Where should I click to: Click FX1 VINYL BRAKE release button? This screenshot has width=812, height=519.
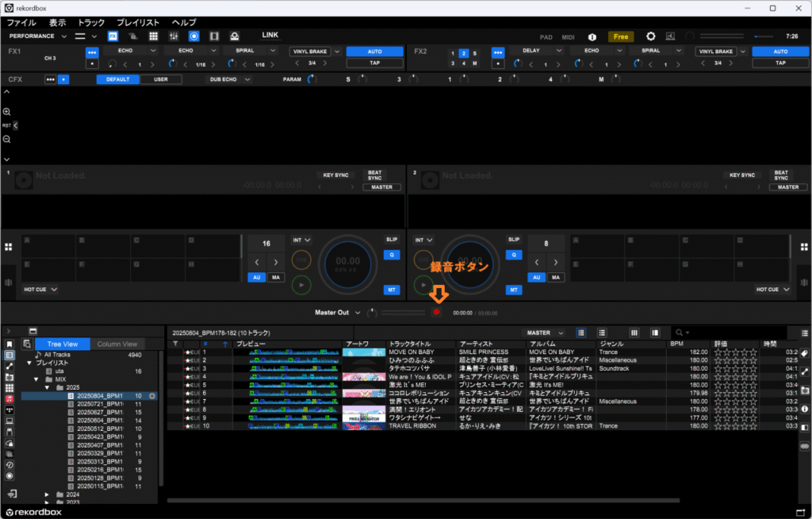click(310, 52)
